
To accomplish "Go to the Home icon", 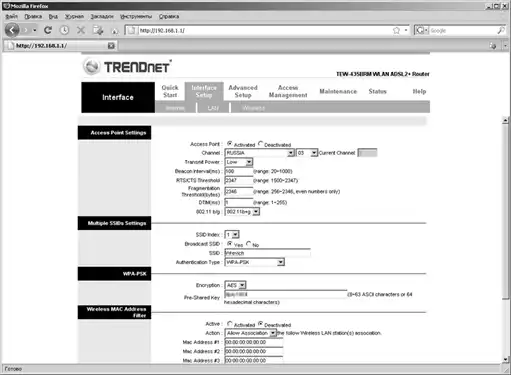I will pos(115,31).
